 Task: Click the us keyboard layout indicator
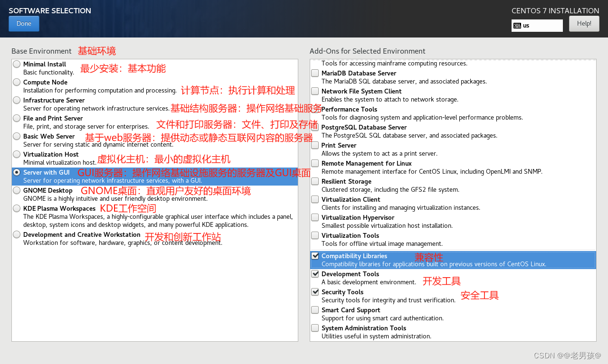537,26
